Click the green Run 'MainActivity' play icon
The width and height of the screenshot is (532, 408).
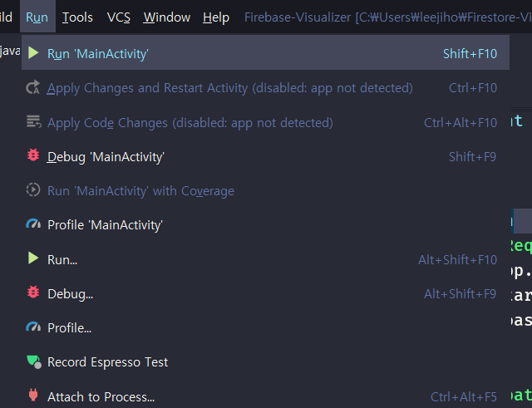33,53
